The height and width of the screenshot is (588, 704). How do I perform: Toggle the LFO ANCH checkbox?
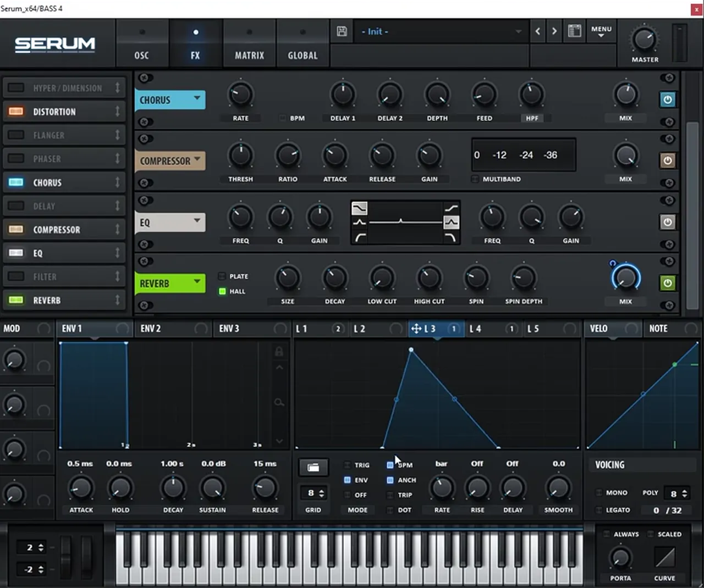pos(390,480)
